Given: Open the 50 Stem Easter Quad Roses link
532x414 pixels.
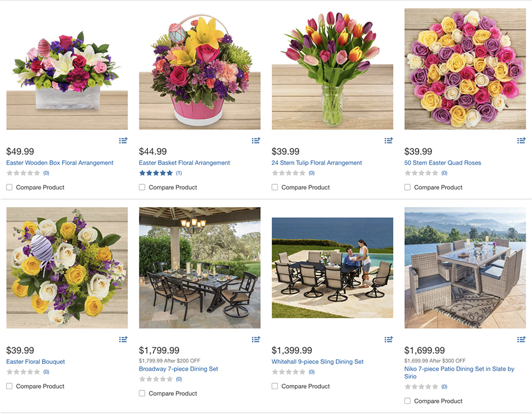Looking at the screenshot, I should pos(443,163).
